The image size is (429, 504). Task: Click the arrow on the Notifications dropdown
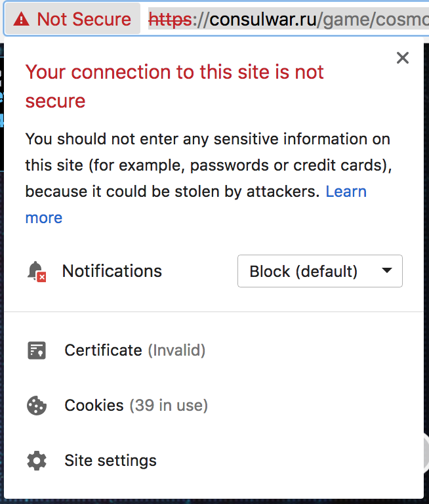[387, 271]
